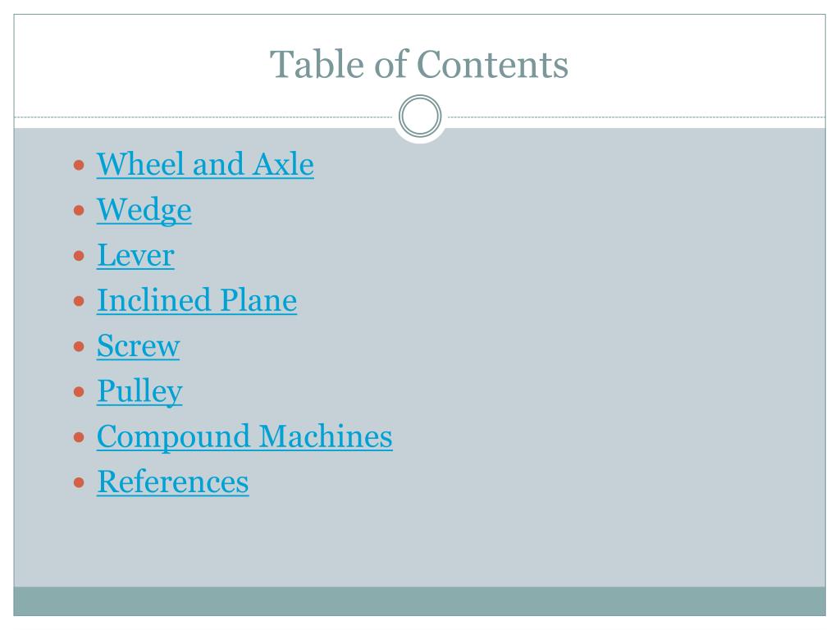This screenshot has width=840, height=630.
Task: Click the orange bullet beside Wheel and Axle
Action: coord(79,164)
